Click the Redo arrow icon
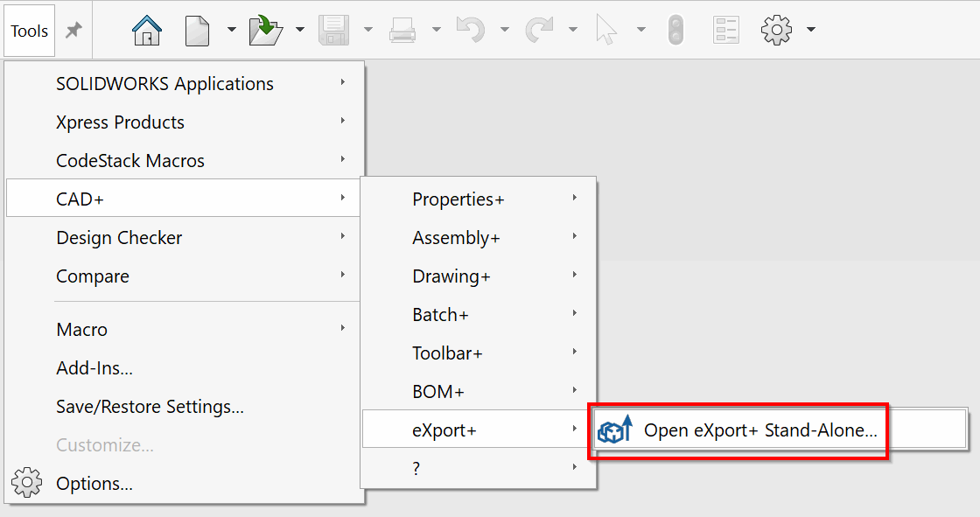 pos(539,30)
